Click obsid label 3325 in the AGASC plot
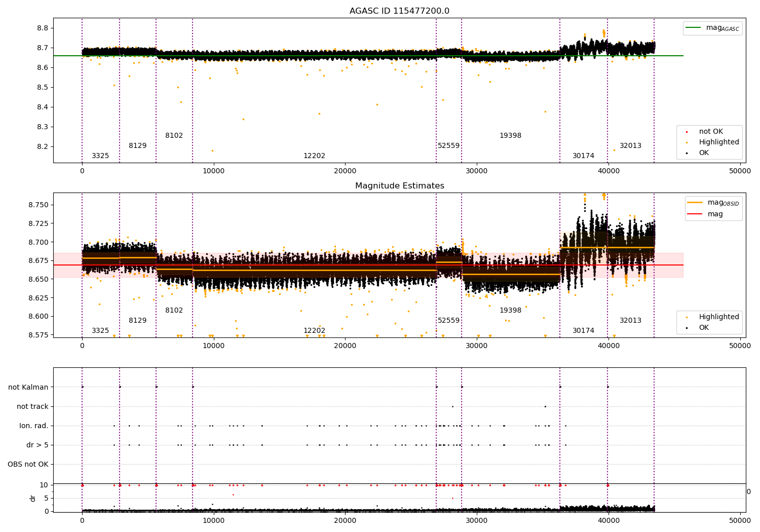 pyautogui.click(x=100, y=156)
